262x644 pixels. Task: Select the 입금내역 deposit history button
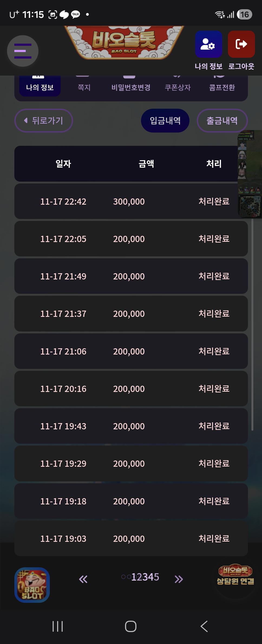pyautogui.click(x=165, y=121)
